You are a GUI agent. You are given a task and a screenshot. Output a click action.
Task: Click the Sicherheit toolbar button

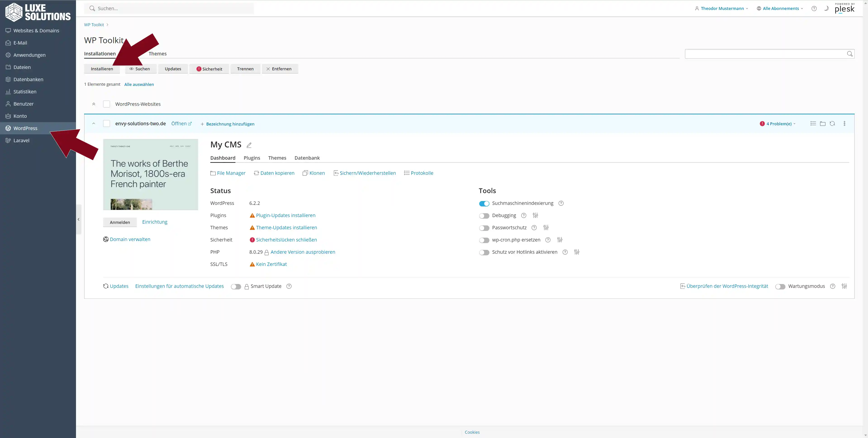209,69
